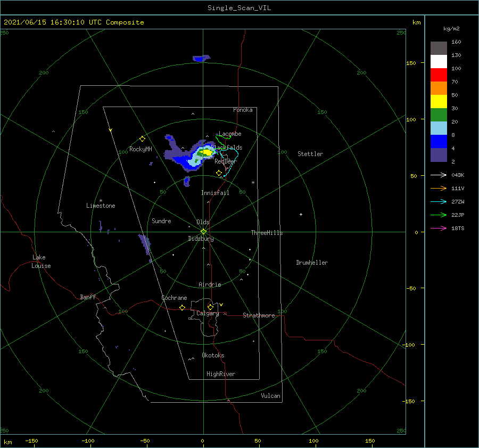The height and width of the screenshot is (448, 479).
Task: Click the Olds label
Action: click(203, 222)
